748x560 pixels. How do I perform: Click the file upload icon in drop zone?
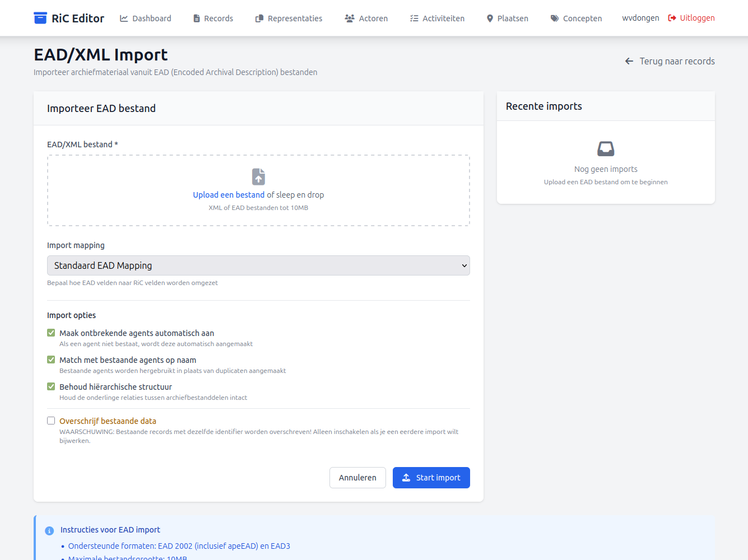point(258,177)
